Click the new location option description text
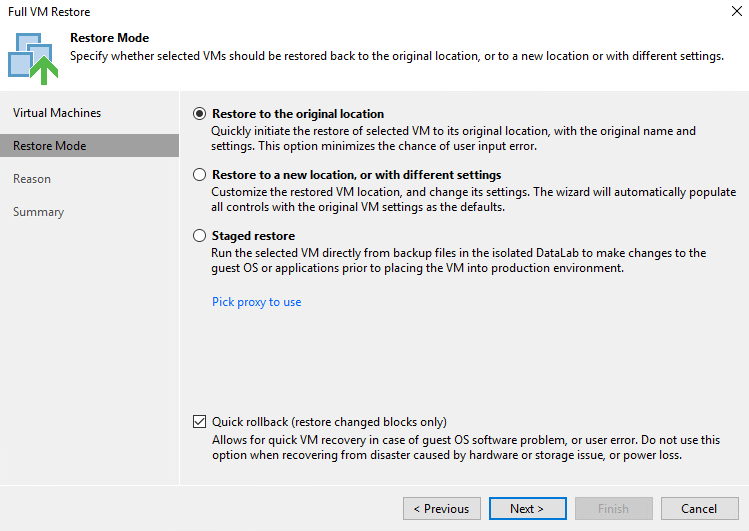 (473, 200)
